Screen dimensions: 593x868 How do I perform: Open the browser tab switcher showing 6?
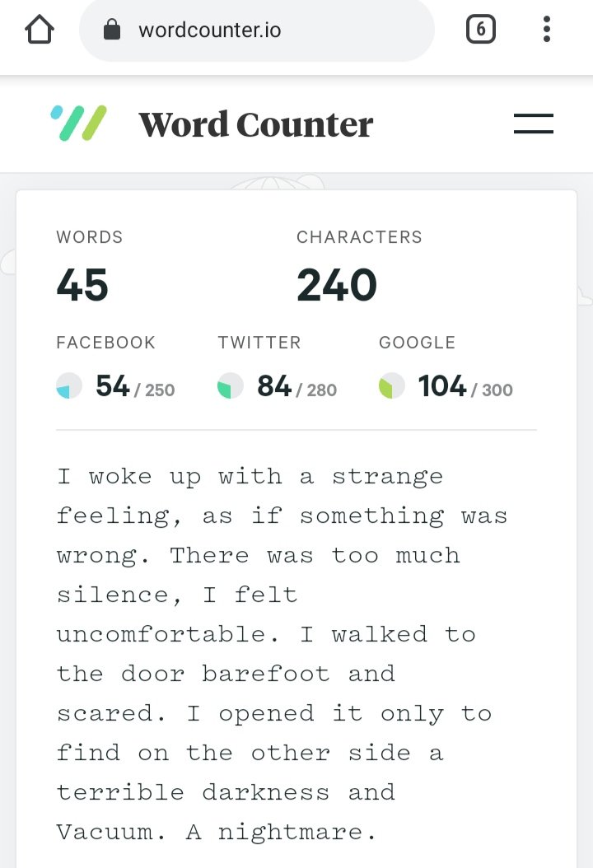point(481,30)
